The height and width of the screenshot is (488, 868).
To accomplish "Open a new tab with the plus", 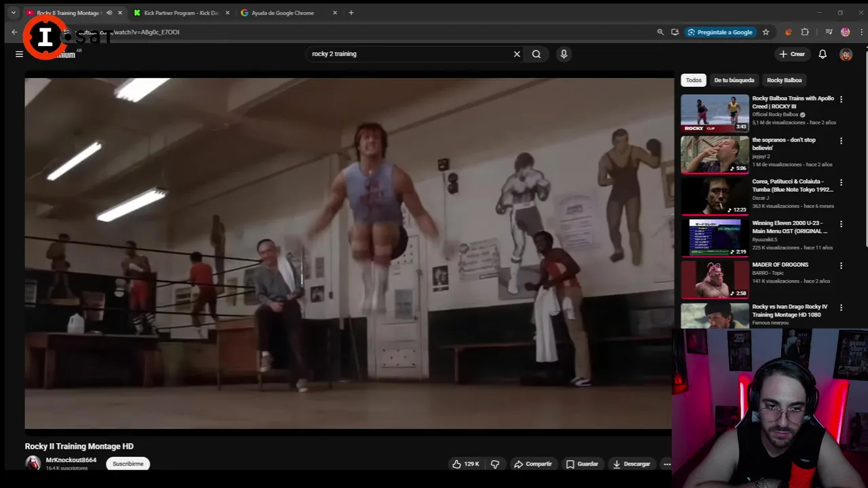I will point(351,13).
